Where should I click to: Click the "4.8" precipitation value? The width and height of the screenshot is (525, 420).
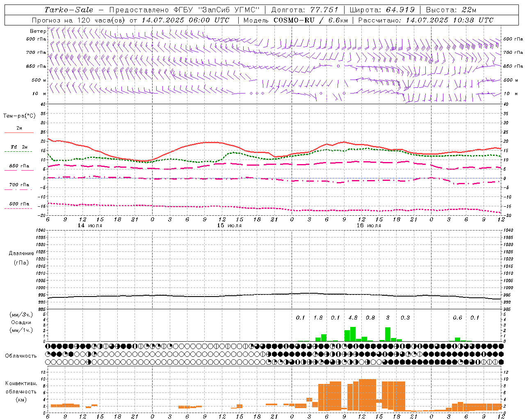353,317
